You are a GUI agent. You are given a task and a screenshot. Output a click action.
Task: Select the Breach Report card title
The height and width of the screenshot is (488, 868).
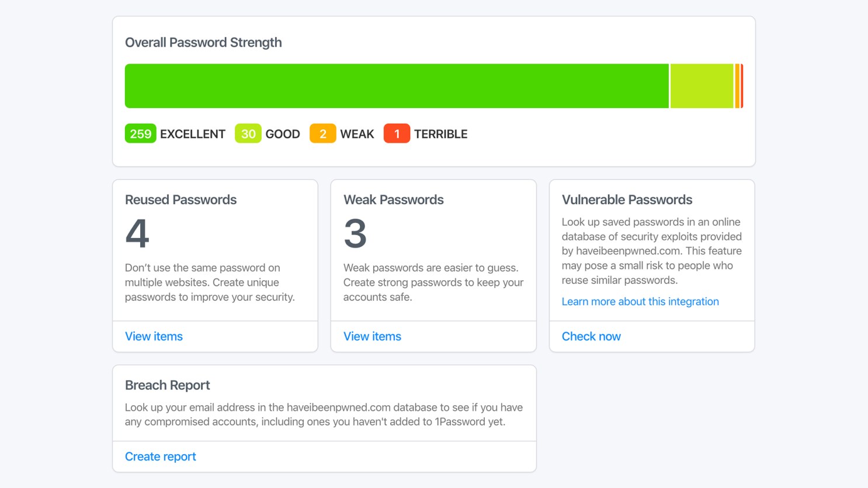click(167, 385)
